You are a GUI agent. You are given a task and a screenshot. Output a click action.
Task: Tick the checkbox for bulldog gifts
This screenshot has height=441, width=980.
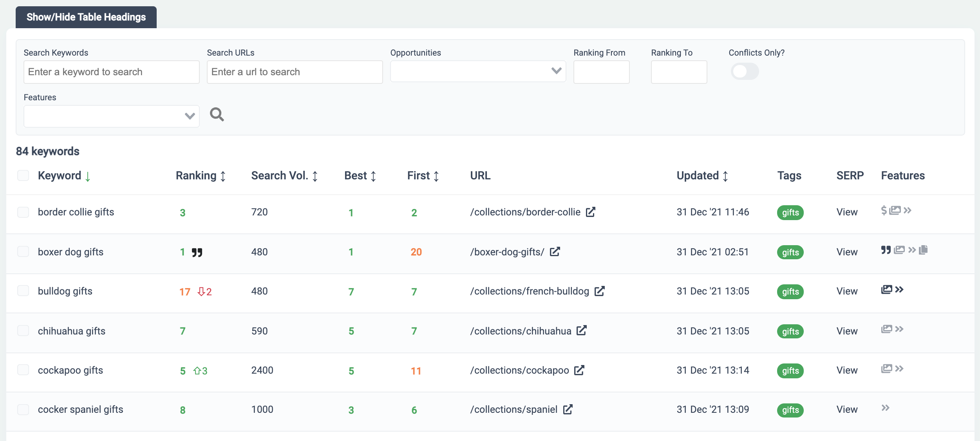[23, 291]
